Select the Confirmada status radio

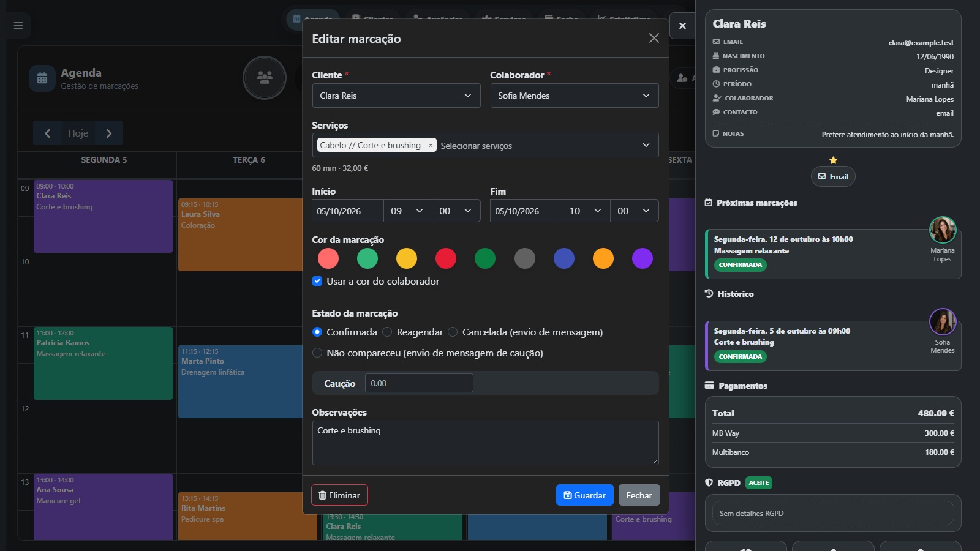pyautogui.click(x=317, y=332)
